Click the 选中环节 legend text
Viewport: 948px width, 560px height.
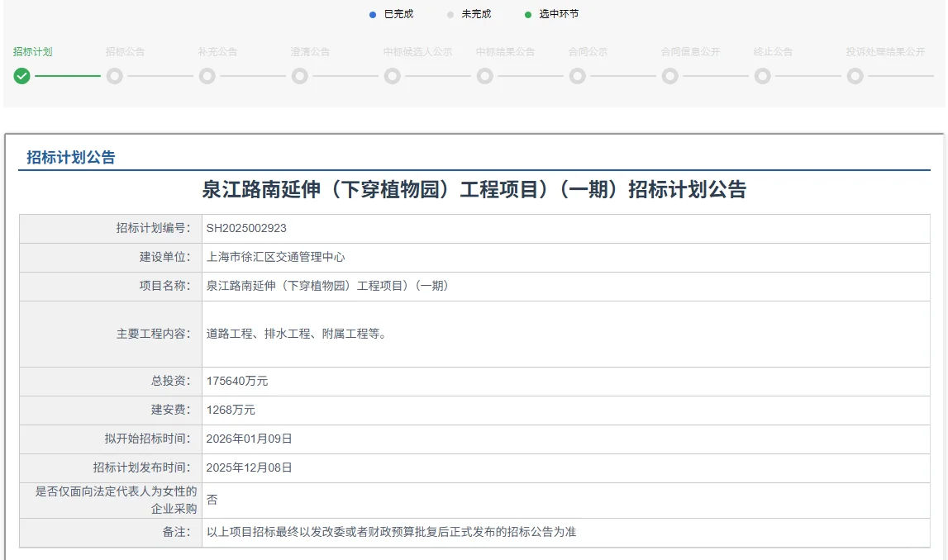(559, 15)
